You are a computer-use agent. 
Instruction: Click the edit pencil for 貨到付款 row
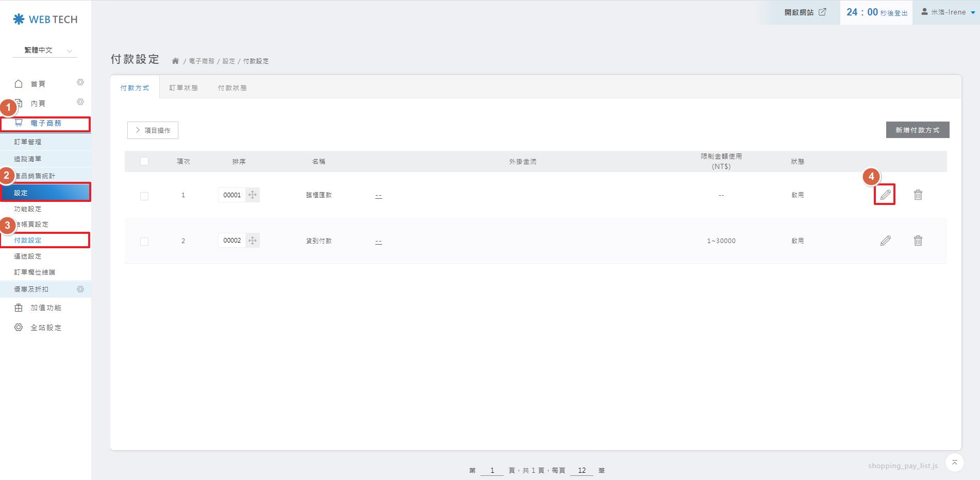[x=885, y=241]
